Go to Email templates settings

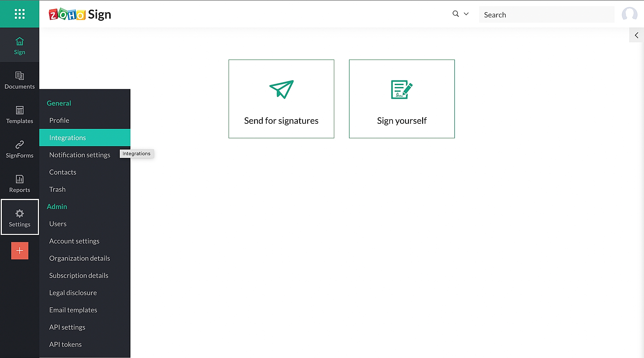[73, 310]
